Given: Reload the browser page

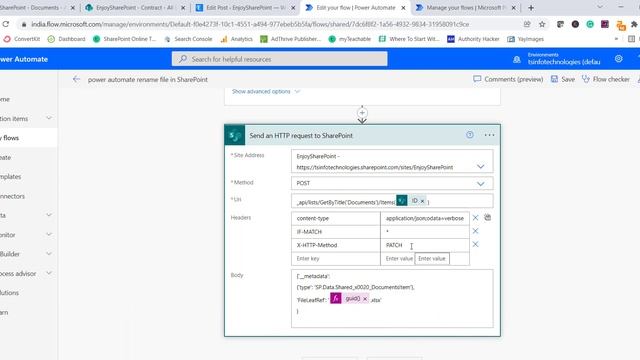Looking at the screenshot, I should pyautogui.click(x=6, y=24).
